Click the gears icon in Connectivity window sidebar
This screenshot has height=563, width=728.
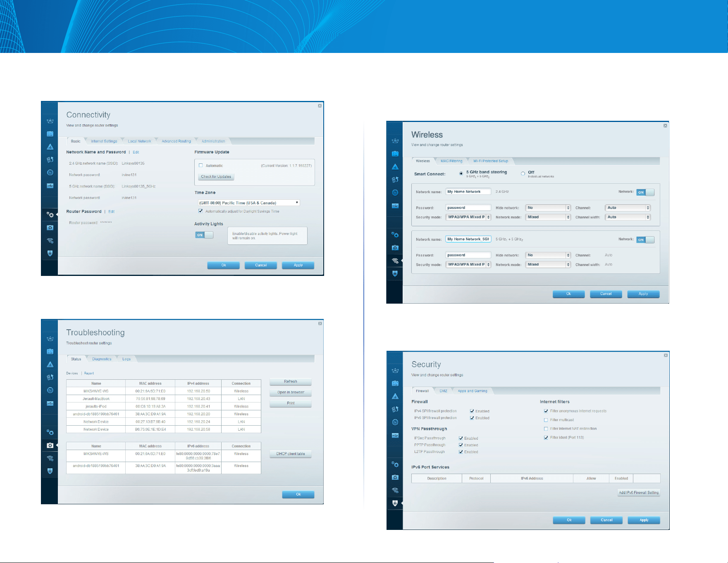[x=50, y=215]
